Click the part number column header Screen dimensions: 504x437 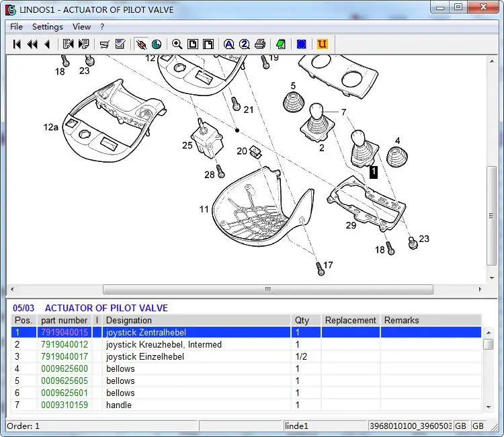point(64,321)
